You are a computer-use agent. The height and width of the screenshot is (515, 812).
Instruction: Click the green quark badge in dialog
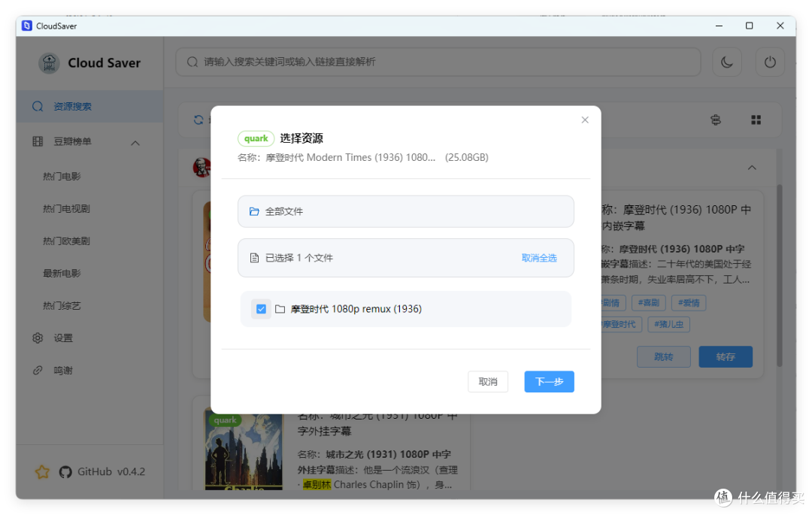(x=256, y=138)
